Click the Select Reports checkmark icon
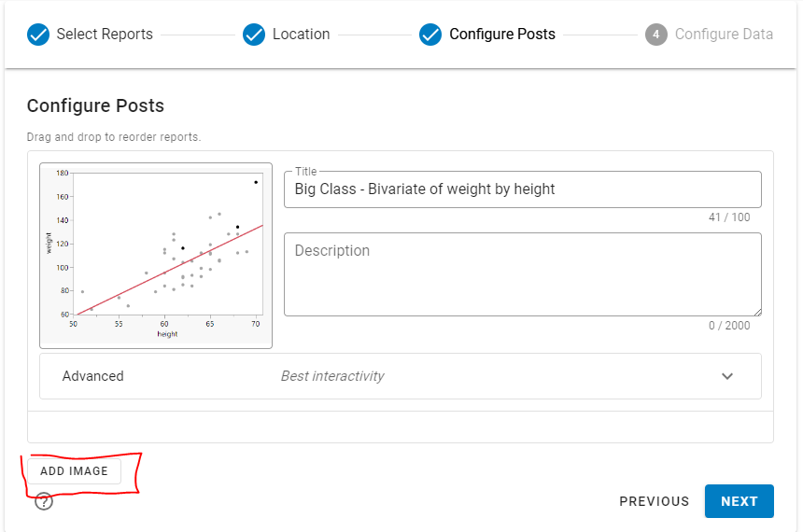 tap(38, 35)
